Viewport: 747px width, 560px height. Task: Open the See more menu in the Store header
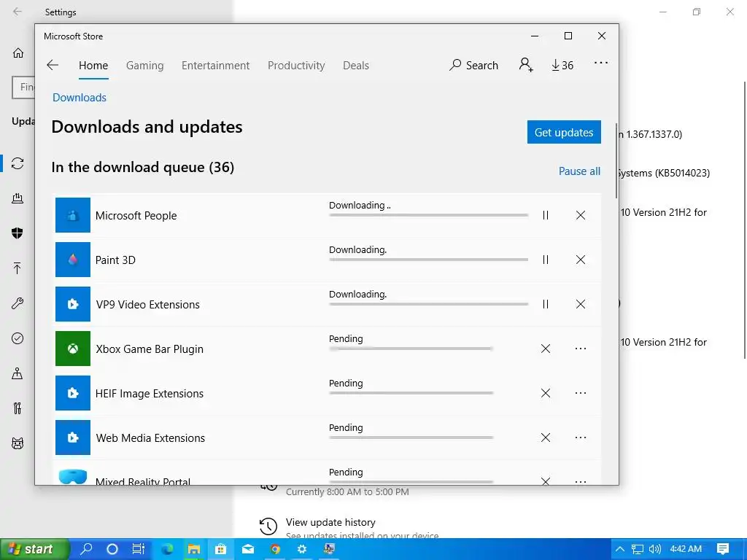601,63
